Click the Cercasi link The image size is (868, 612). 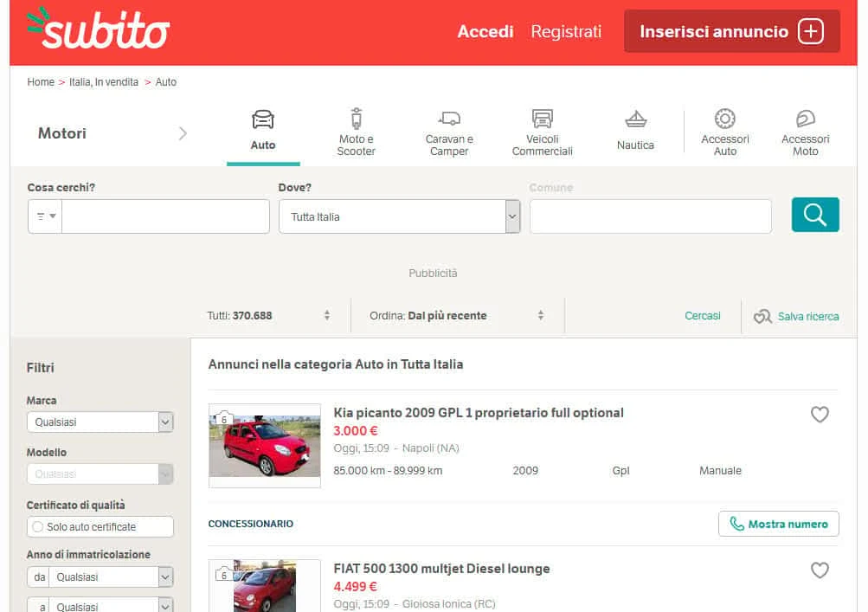(x=703, y=316)
